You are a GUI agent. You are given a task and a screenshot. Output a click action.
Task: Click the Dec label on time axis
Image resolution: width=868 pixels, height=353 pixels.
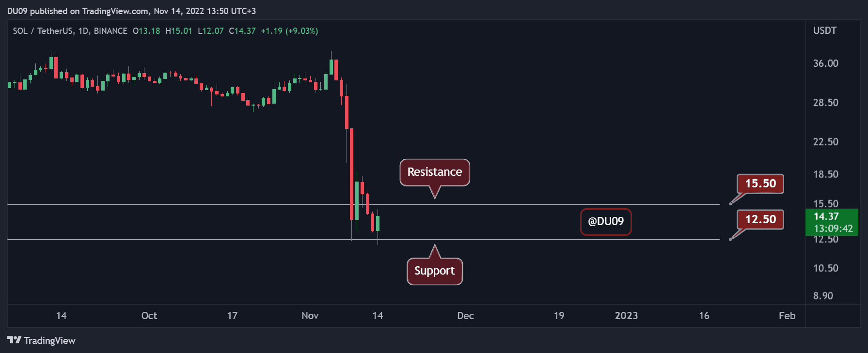click(465, 316)
